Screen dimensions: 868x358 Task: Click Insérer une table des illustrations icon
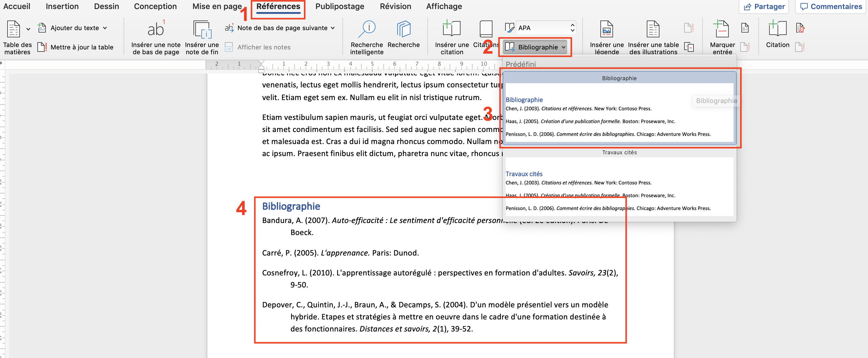pyautogui.click(x=653, y=29)
